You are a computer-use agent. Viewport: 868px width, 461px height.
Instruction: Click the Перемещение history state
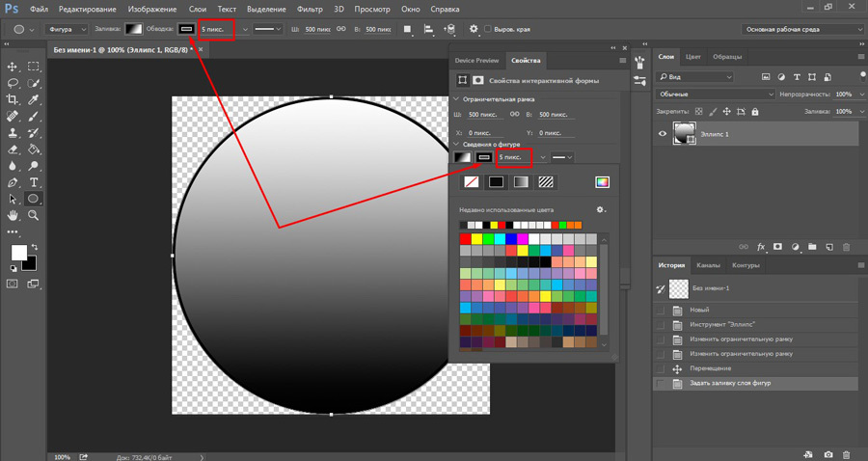(713, 368)
